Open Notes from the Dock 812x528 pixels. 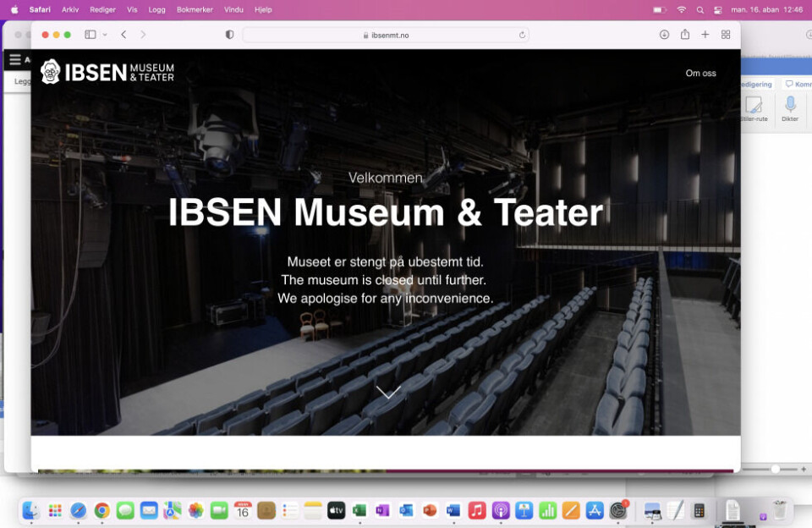(x=313, y=510)
